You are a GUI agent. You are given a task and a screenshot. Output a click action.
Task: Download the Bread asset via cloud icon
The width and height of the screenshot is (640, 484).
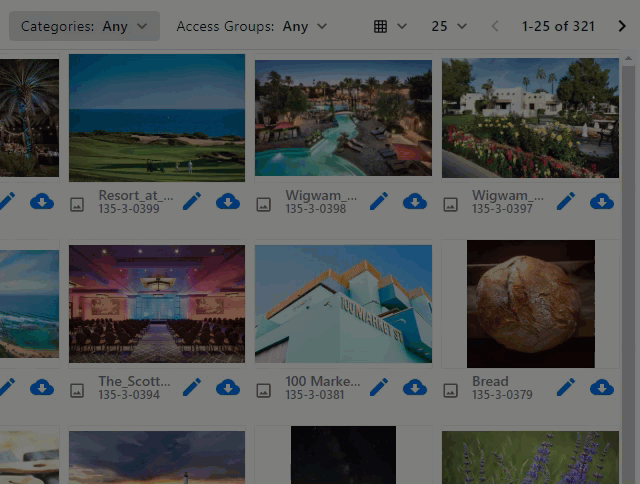602,387
